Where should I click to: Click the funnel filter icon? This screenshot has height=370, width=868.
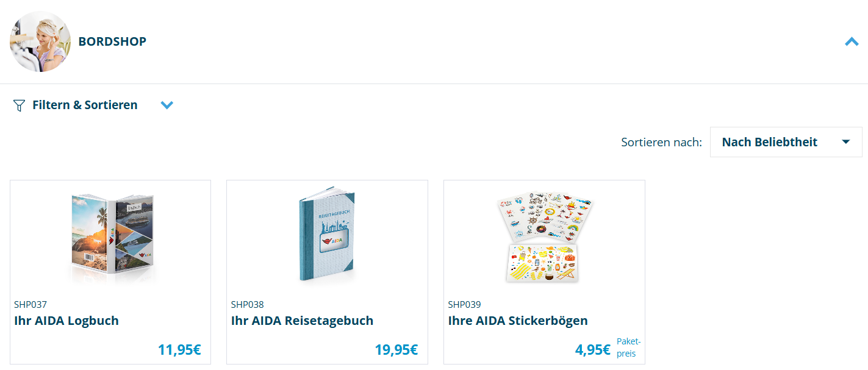point(19,105)
